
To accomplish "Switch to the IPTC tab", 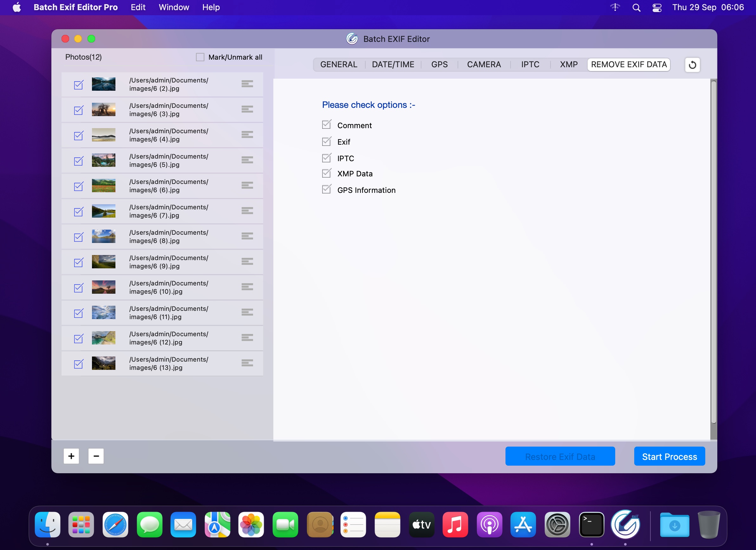I will pos(530,64).
